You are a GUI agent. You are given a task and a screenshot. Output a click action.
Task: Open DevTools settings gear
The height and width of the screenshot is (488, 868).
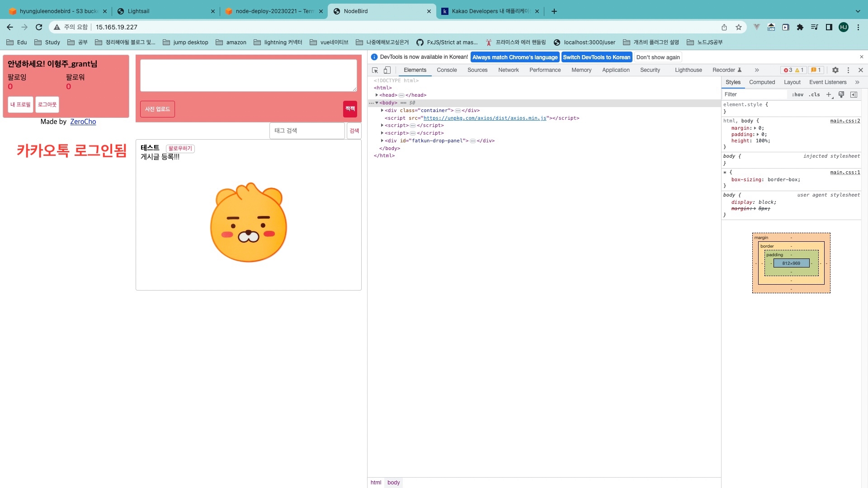[x=835, y=70]
